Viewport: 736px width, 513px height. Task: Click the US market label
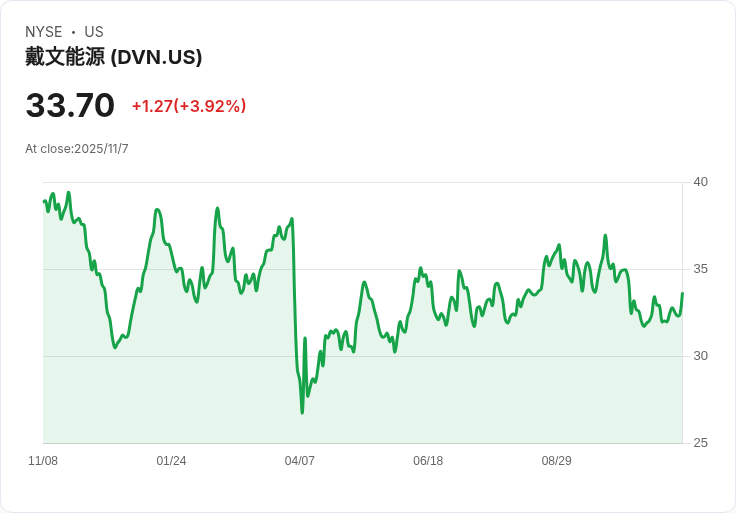(94, 32)
